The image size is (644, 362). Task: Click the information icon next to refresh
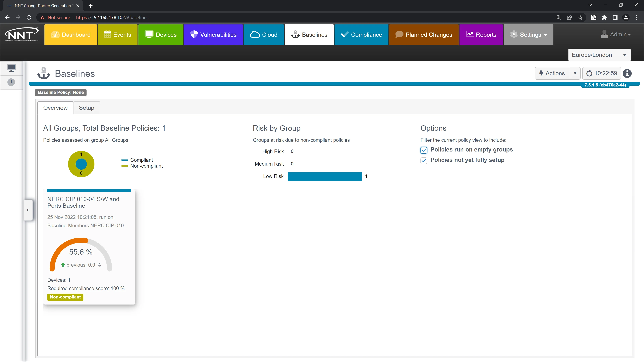627,73
